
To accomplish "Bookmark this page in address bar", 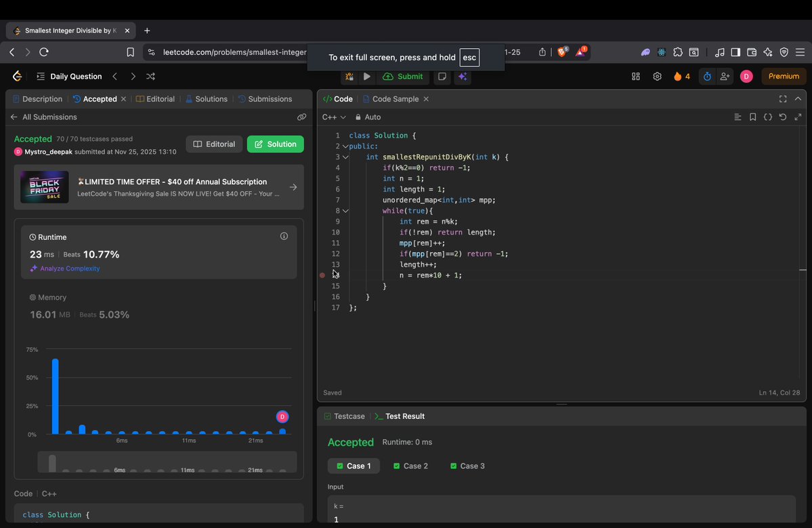I will 131,52.
